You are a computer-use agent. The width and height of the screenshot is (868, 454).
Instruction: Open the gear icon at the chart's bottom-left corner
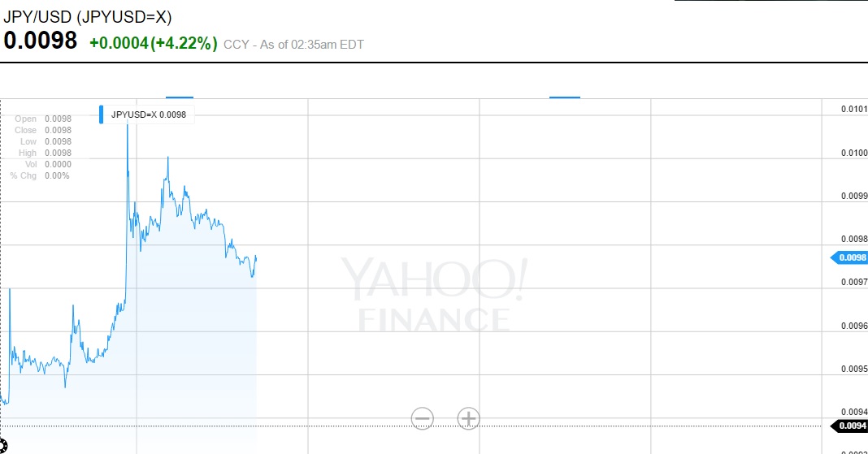click(2, 445)
